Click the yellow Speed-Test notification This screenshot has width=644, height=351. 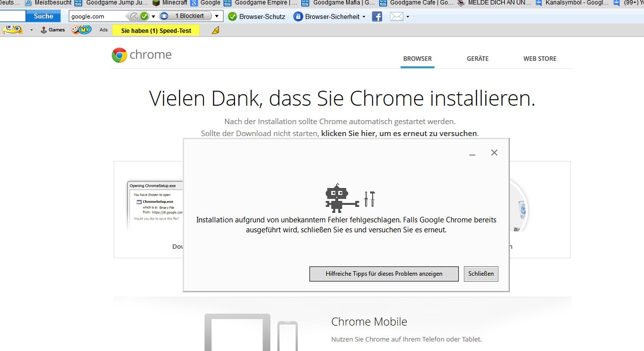(x=156, y=30)
